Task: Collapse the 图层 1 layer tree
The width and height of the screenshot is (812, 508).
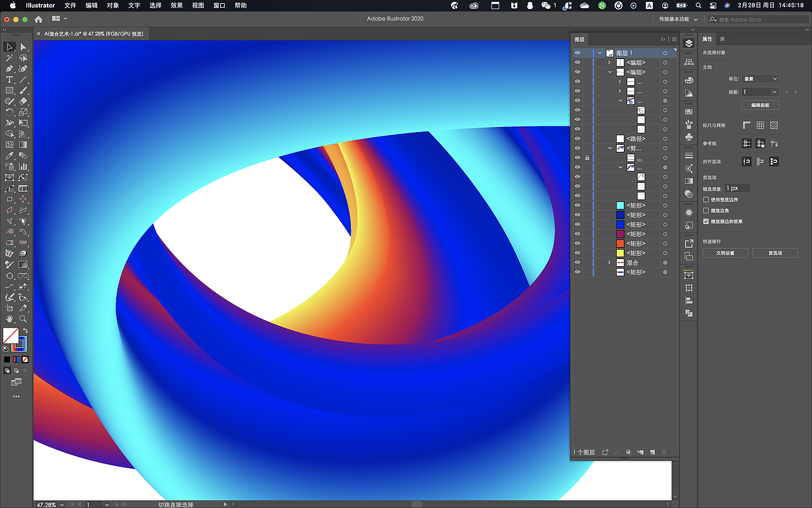Action: tap(599, 53)
